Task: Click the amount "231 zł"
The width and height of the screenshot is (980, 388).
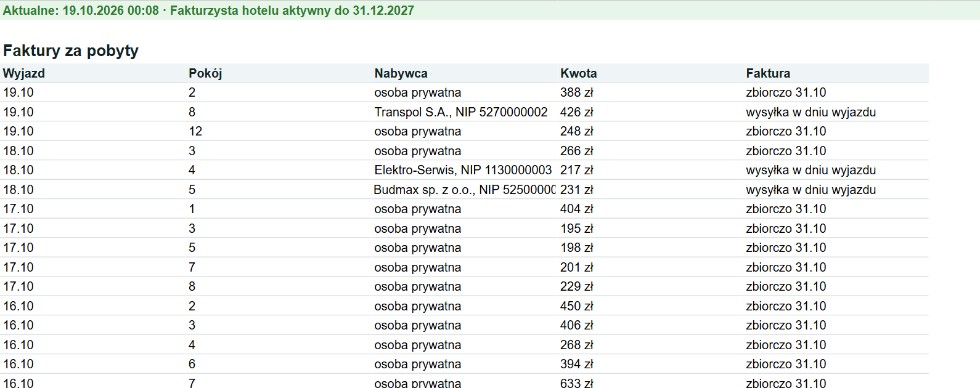Action: tap(577, 190)
